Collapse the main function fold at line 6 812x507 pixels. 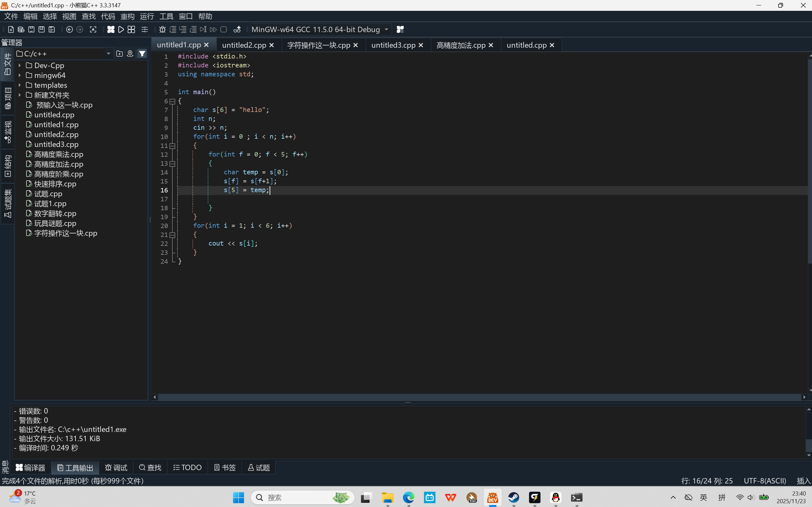click(x=173, y=101)
